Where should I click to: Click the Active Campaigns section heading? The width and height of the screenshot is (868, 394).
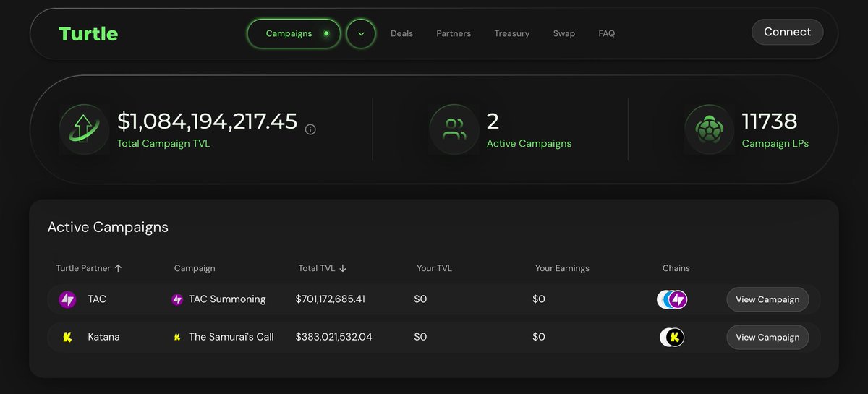(x=108, y=227)
